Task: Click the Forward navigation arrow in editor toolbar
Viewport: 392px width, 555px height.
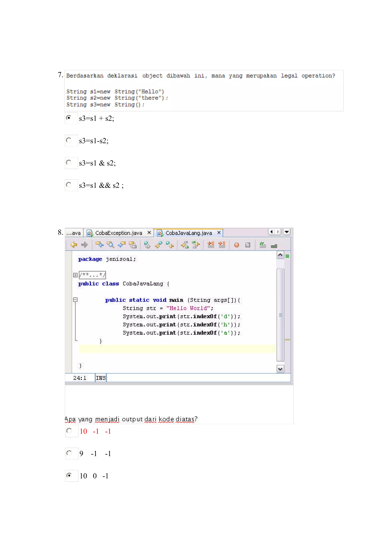Action: tap(85, 245)
